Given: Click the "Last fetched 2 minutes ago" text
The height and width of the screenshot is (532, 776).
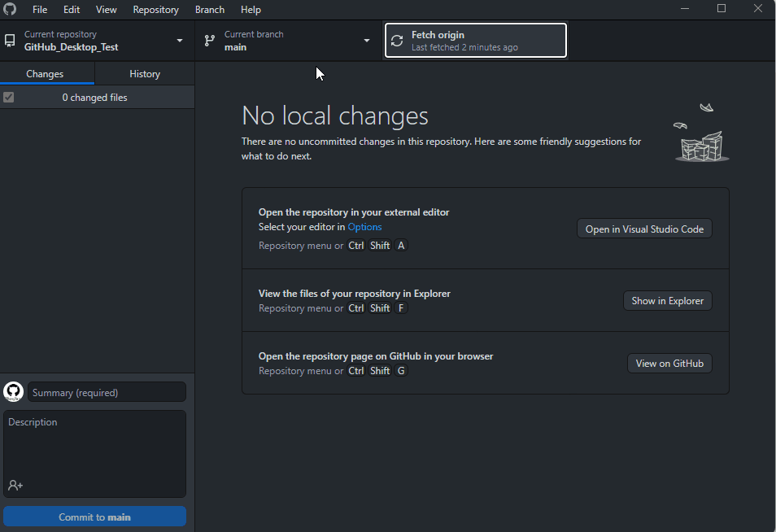Looking at the screenshot, I should pos(464,47).
